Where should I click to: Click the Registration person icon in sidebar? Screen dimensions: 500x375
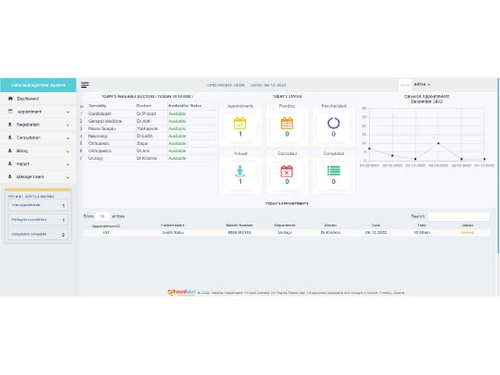[x=10, y=124]
